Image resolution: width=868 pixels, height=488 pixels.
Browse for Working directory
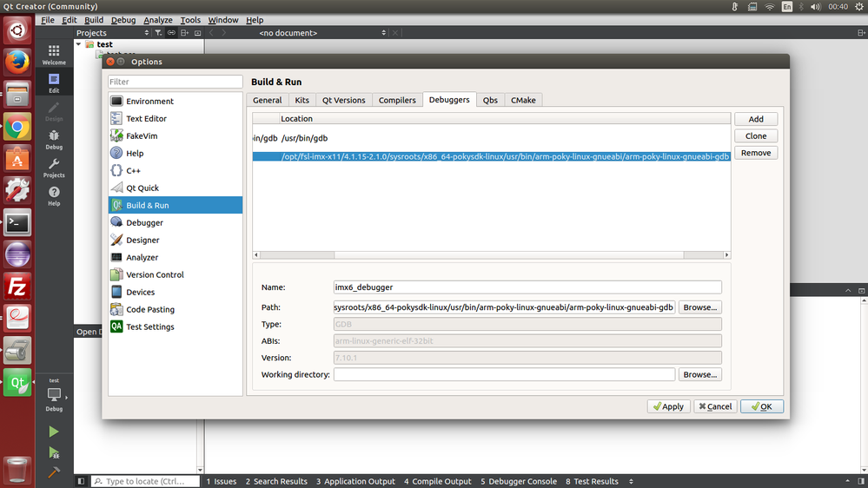coord(699,374)
